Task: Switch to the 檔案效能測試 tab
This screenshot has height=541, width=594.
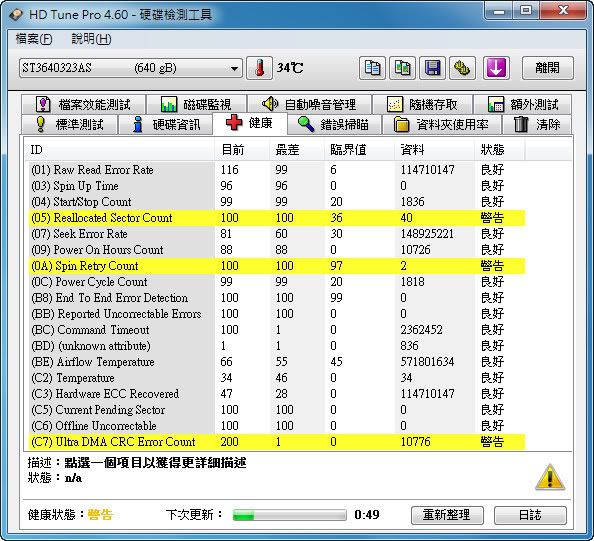Action: pyautogui.click(x=83, y=104)
